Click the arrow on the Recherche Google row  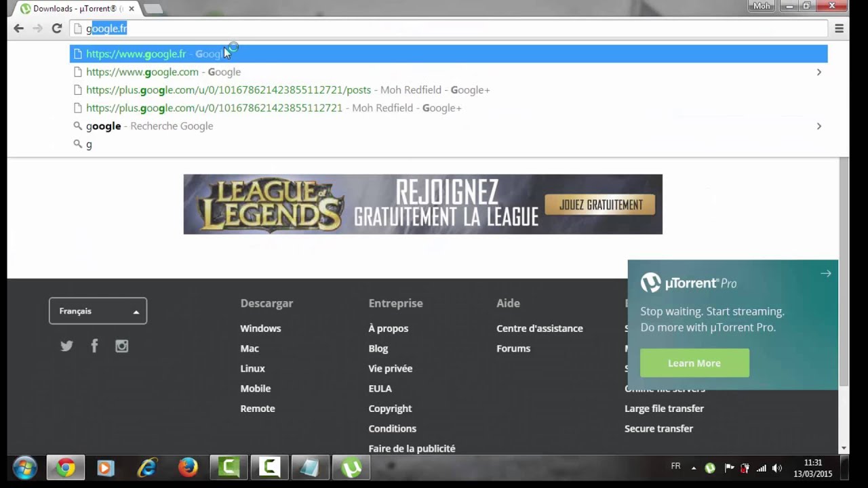pos(818,126)
